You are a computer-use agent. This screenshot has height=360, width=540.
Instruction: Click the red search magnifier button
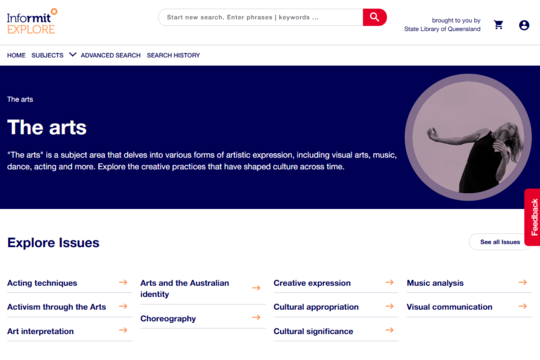pyautogui.click(x=374, y=17)
